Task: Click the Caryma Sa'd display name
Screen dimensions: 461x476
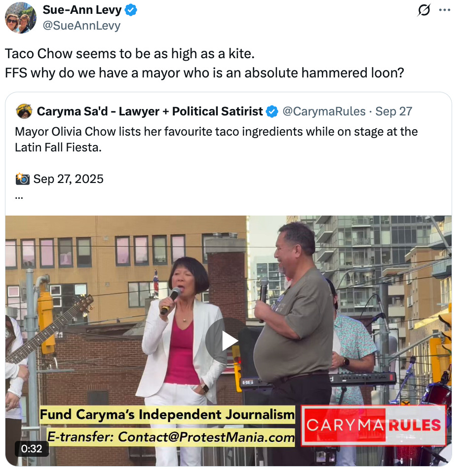Action: tap(150, 111)
